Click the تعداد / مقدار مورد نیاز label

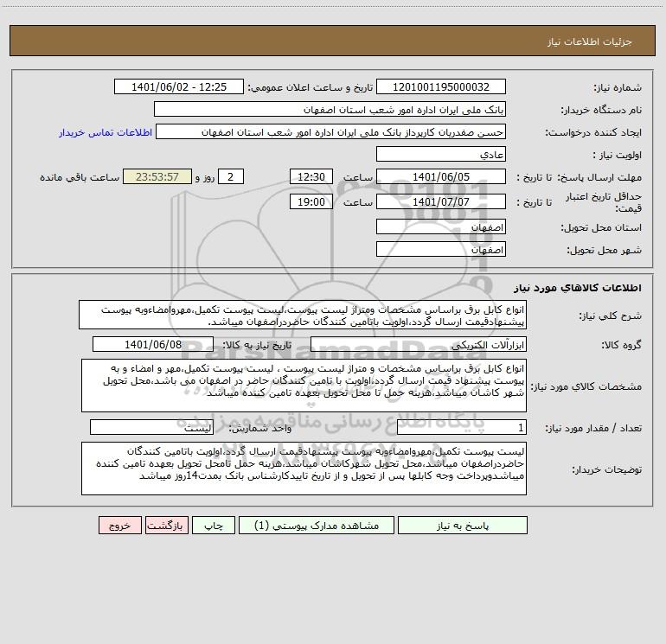(593, 429)
